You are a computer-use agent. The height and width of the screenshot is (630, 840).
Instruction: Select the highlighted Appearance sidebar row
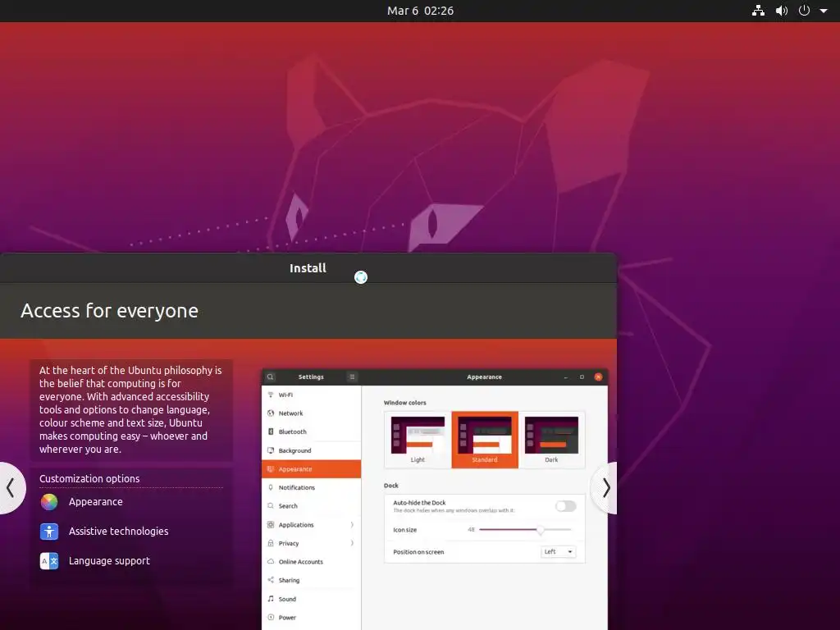311,469
